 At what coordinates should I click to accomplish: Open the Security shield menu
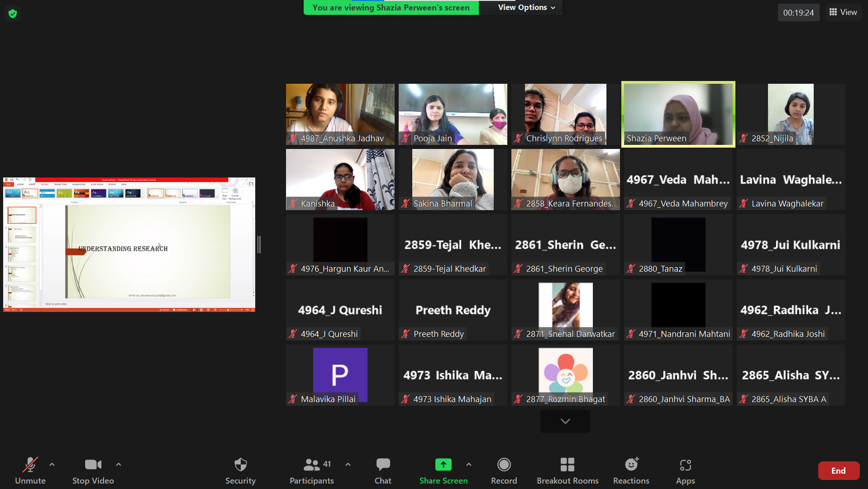240,470
